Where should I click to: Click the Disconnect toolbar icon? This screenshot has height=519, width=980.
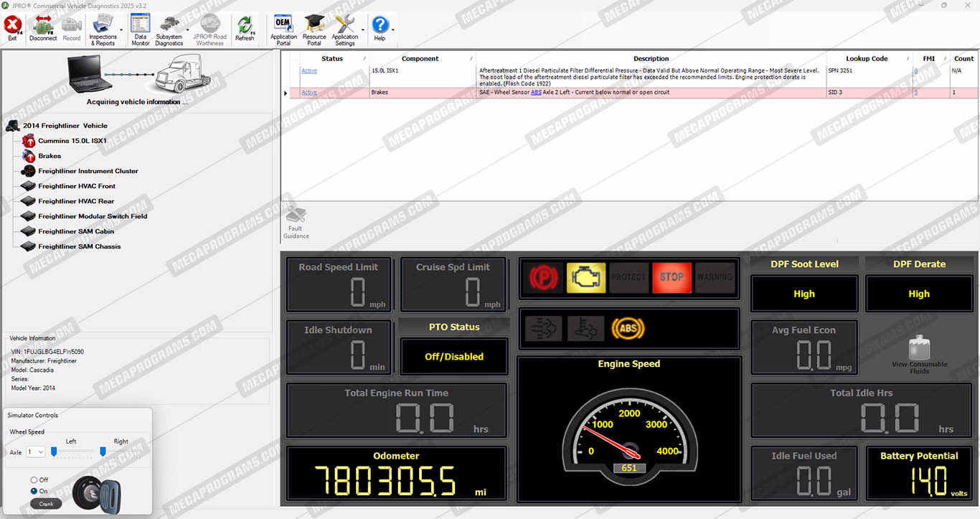(43, 29)
